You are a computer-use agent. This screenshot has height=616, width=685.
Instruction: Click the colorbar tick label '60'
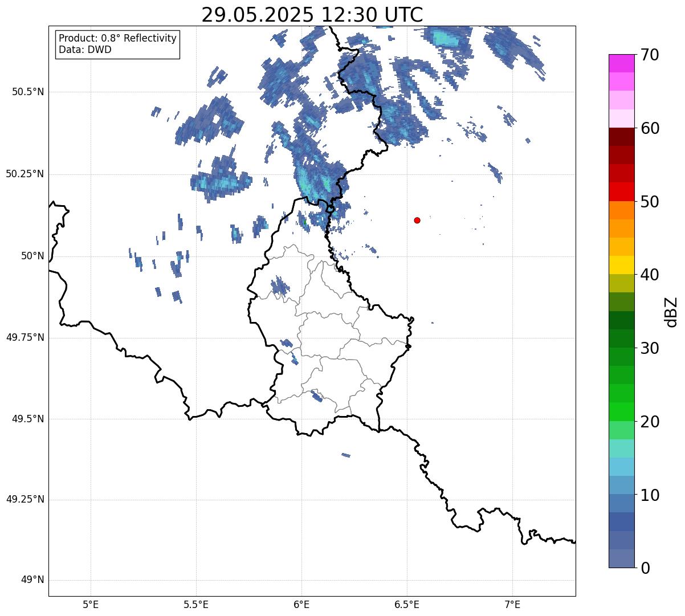click(x=650, y=128)
